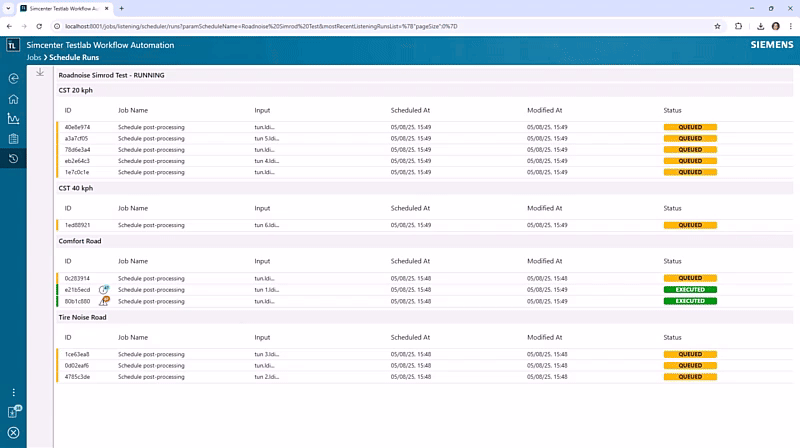
Task: Go back with the browser back arrow
Action: pyautogui.click(x=9, y=26)
